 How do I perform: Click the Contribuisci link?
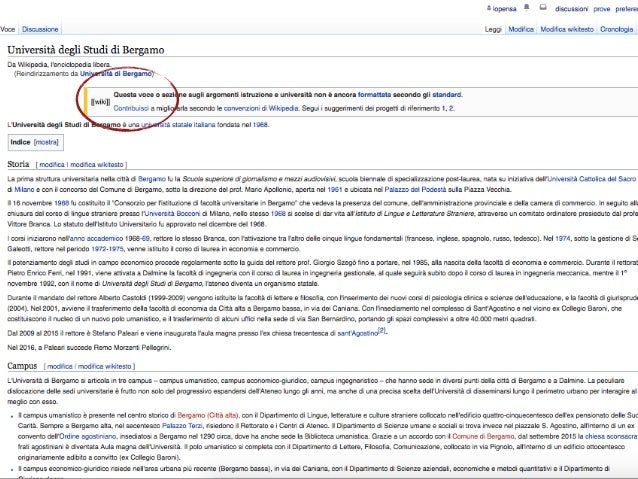point(131,108)
